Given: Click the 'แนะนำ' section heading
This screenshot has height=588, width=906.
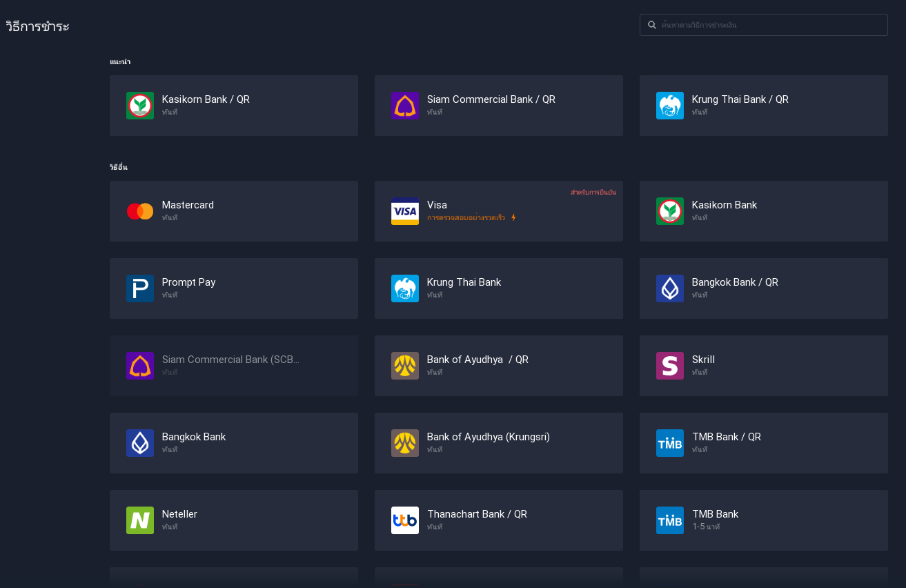Looking at the screenshot, I should (120, 62).
